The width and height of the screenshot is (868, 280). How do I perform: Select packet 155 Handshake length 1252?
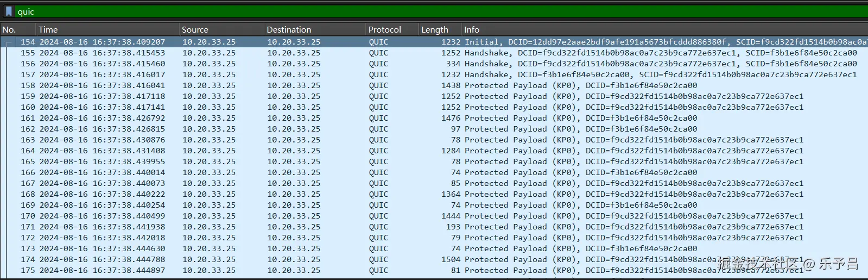tap(434, 53)
